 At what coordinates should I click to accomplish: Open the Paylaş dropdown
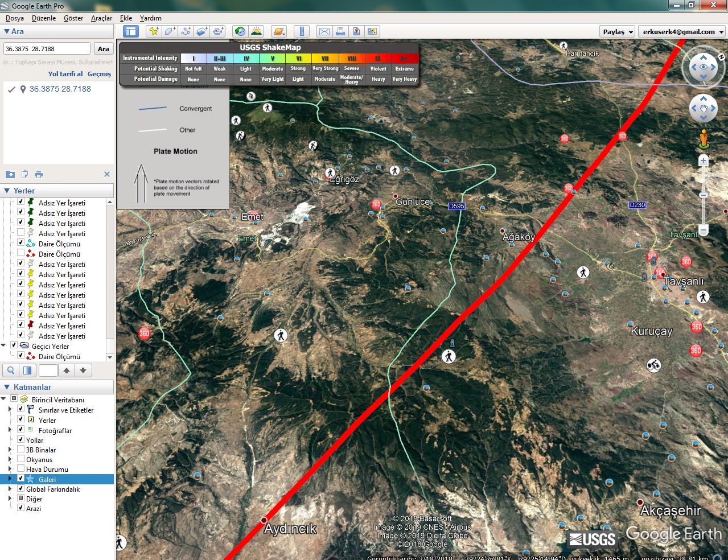(618, 32)
